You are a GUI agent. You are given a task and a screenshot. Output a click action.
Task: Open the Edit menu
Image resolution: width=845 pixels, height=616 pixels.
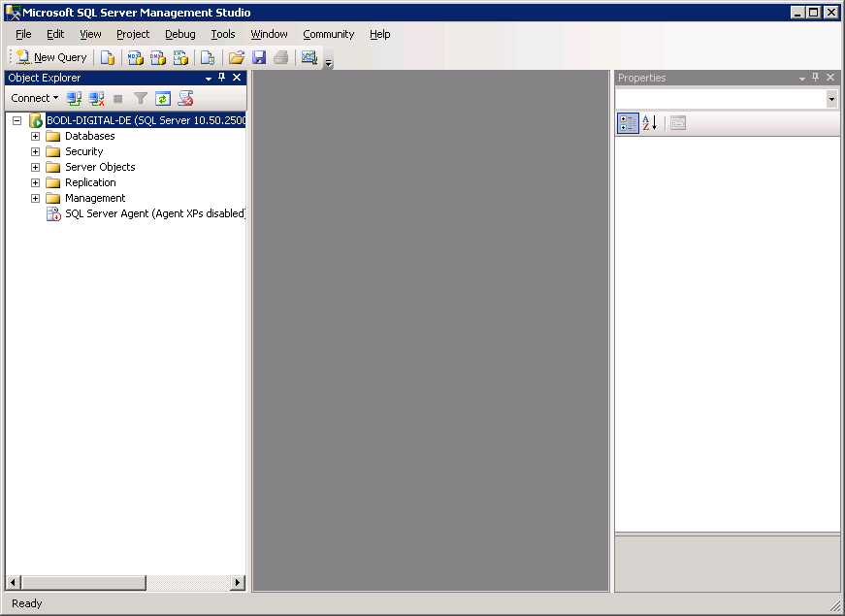click(55, 34)
